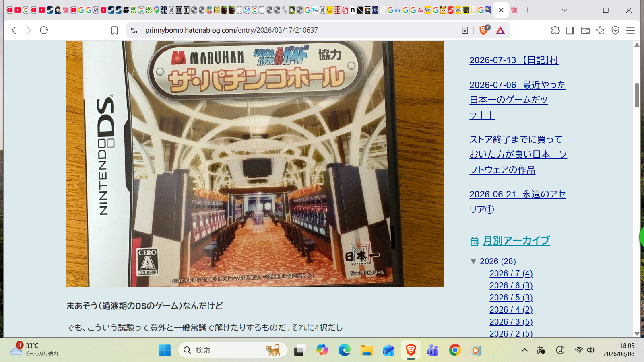Open the 2026-07-13 【日記】村 post
The height and width of the screenshot is (362, 644).
click(514, 60)
